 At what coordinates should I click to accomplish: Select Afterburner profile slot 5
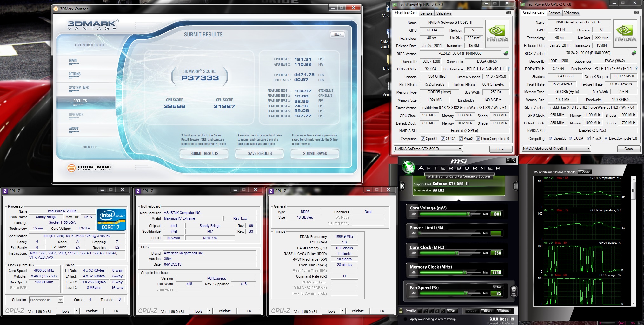click(443, 311)
